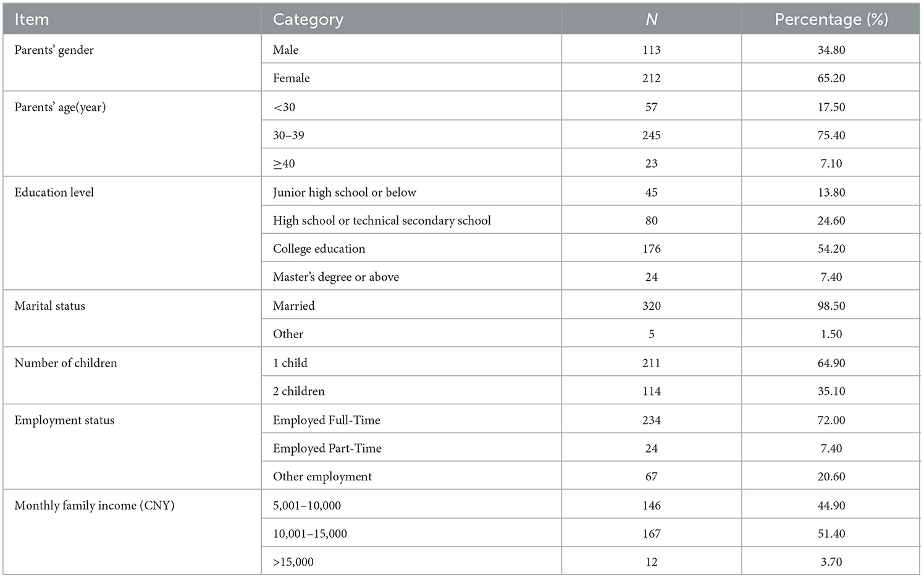Click the N column header
The image size is (924, 578).
pyautogui.click(x=651, y=20)
